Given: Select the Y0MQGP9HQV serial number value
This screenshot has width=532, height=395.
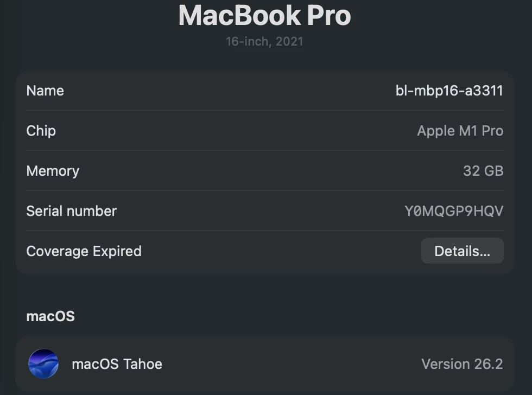Looking at the screenshot, I should pos(454,211).
